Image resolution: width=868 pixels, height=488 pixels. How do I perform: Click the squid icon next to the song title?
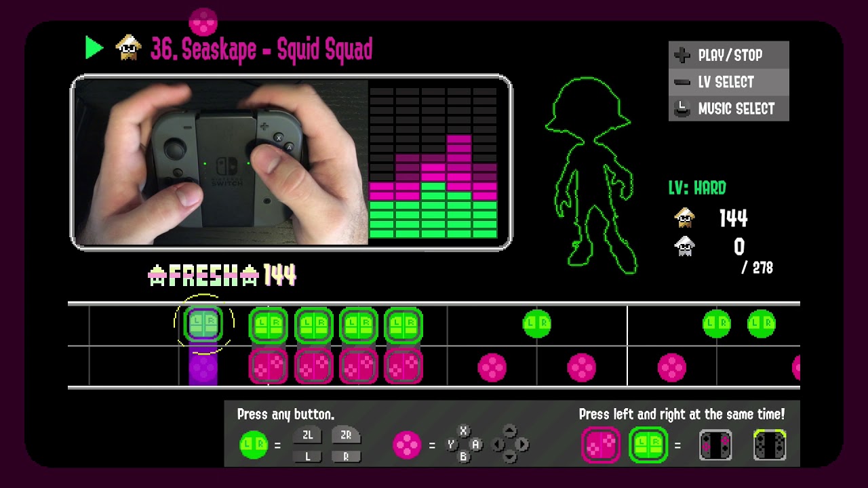point(128,48)
